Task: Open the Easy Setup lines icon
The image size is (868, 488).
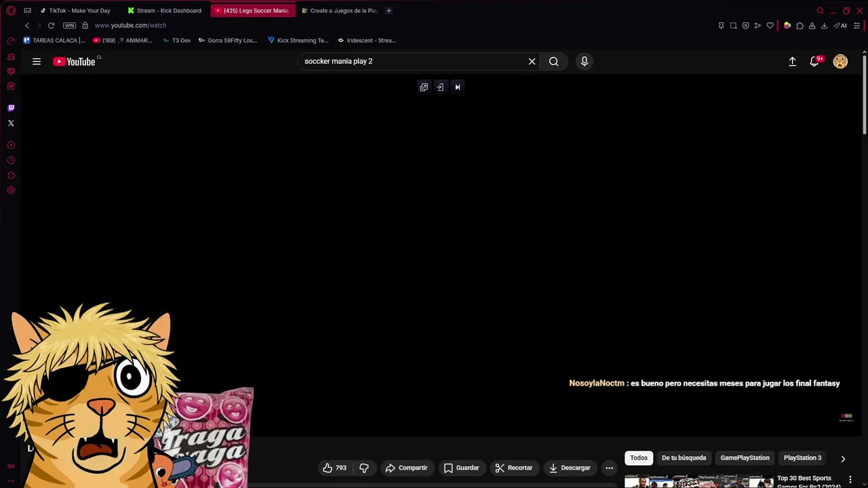Action: click(856, 26)
